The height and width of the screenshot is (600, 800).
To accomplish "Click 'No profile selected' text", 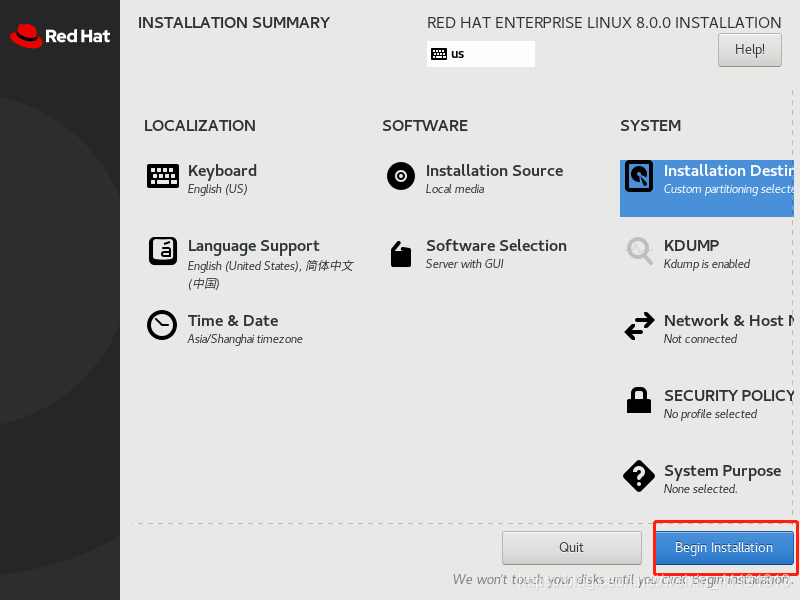I will pos(710,414).
